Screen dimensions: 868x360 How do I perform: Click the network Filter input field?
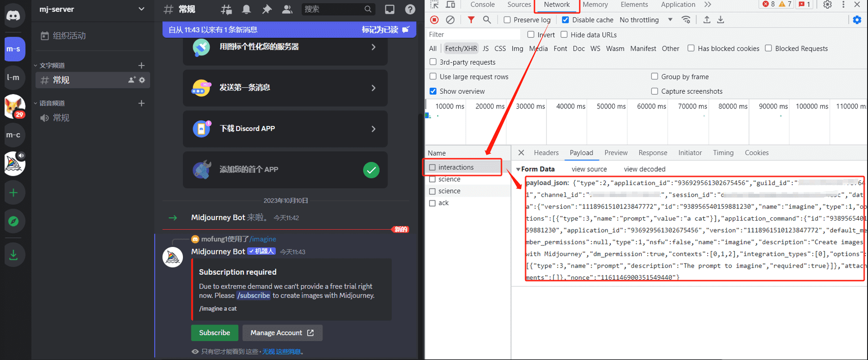(473, 35)
